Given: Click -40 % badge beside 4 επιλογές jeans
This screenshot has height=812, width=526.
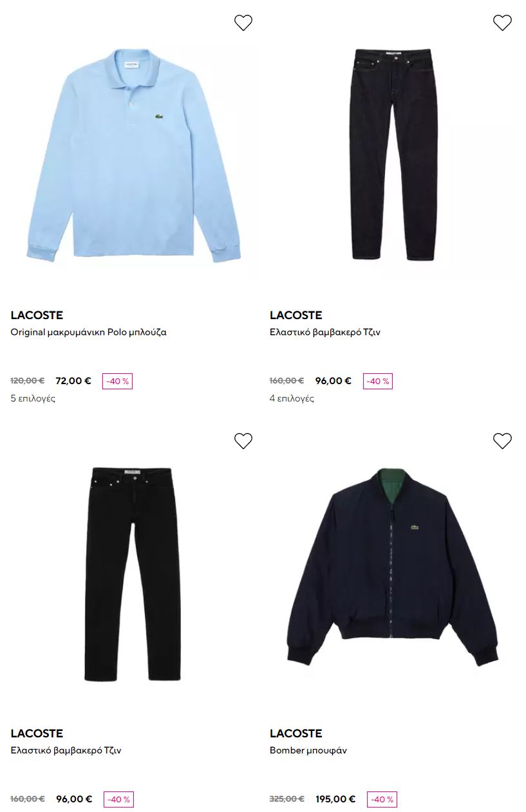Looking at the screenshot, I should [x=377, y=381].
